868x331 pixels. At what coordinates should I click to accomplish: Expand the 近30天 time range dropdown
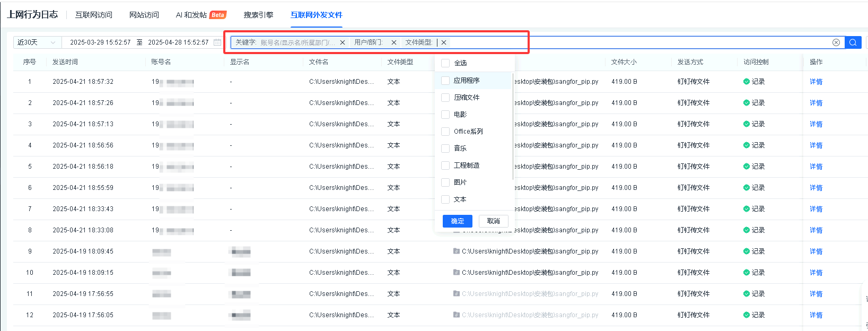click(x=36, y=42)
